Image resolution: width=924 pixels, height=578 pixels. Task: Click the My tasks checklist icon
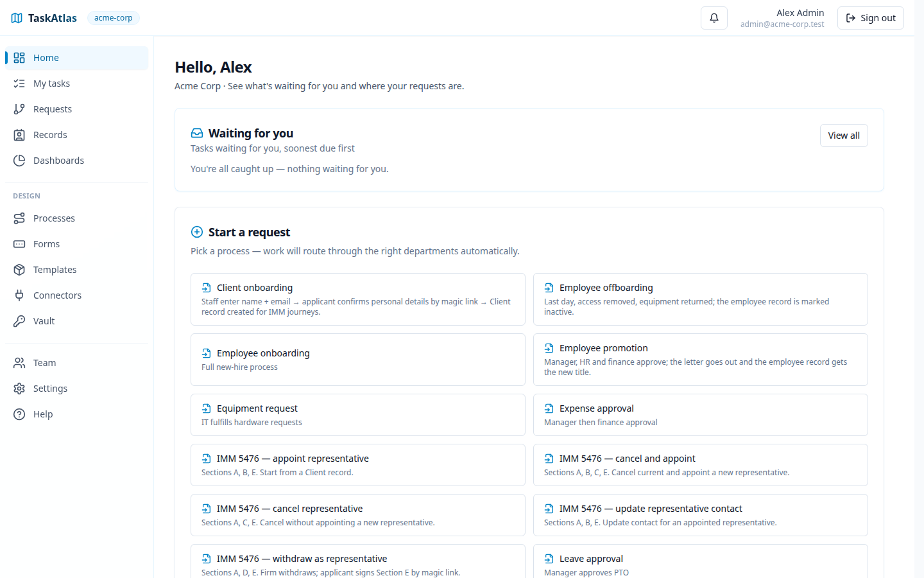coord(19,83)
